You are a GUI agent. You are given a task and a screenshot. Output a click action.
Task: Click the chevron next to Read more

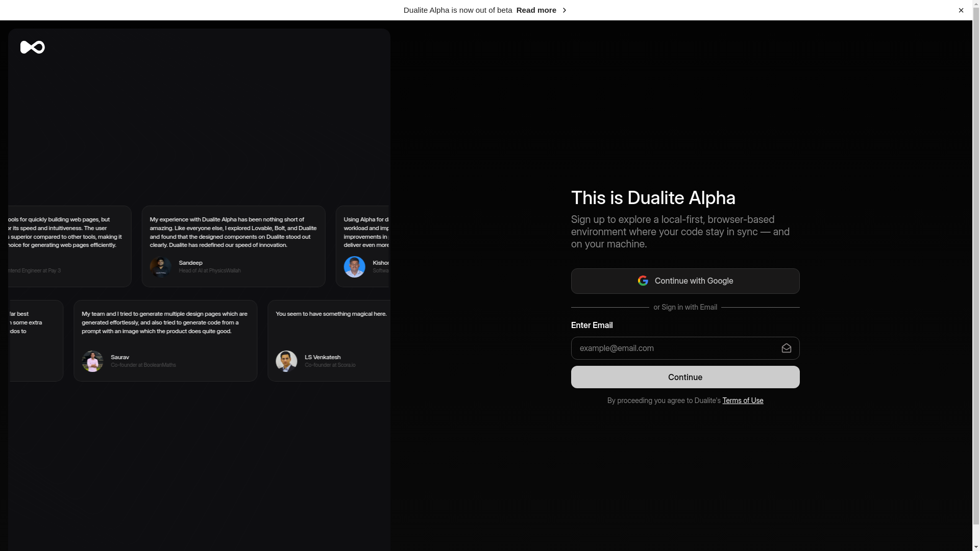[564, 10]
